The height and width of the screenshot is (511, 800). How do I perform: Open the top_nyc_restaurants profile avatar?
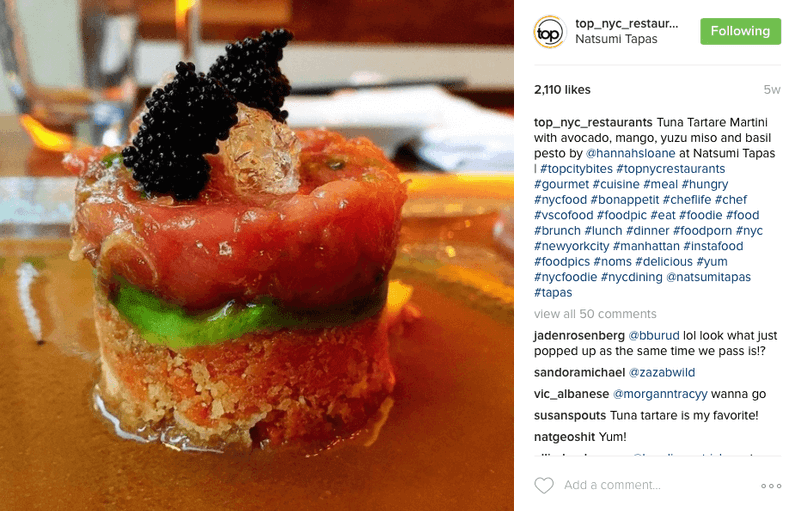[x=549, y=32]
